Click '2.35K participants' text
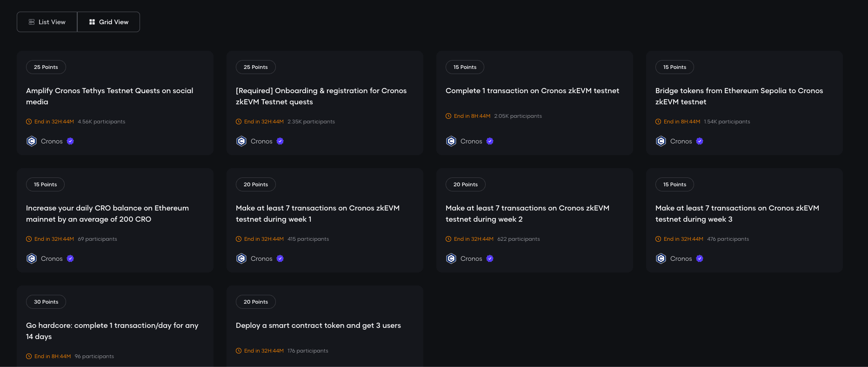The height and width of the screenshot is (367, 868). tap(311, 122)
